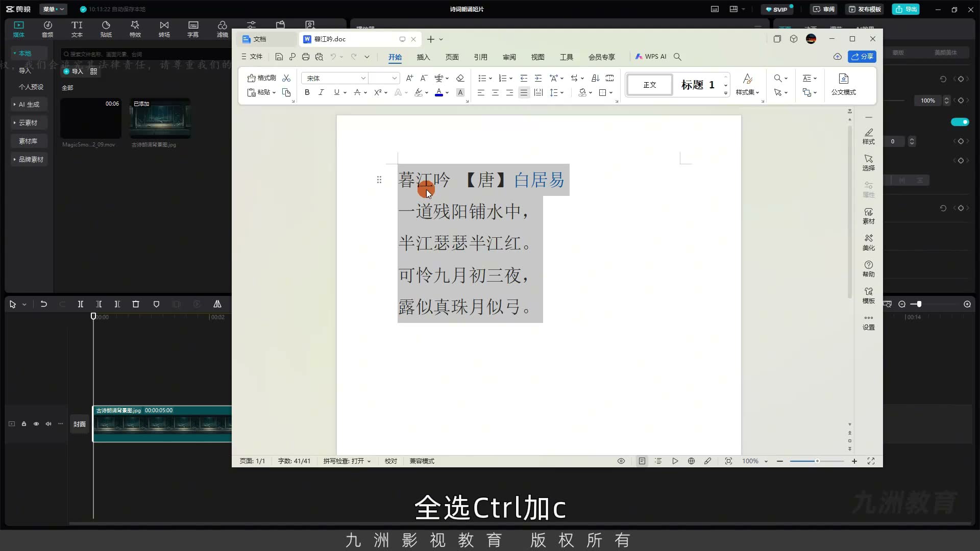Click the format painter 格式刷 icon
This screenshot has width=980, height=551.
pos(262,78)
